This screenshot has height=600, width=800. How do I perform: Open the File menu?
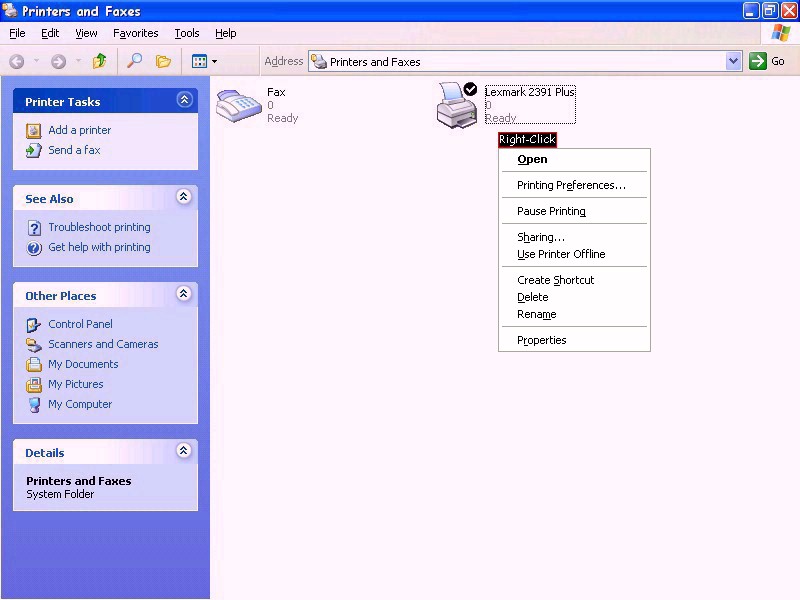click(x=17, y=33)
